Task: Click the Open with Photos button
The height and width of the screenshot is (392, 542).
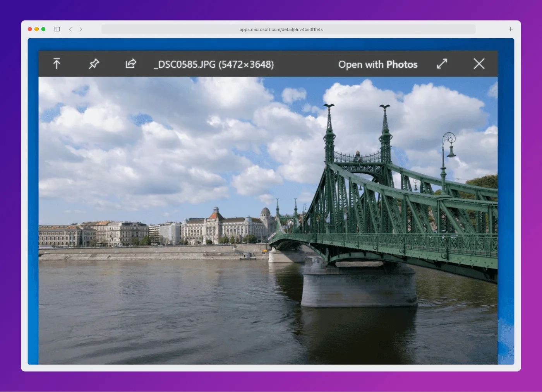Action: (378, 64)
